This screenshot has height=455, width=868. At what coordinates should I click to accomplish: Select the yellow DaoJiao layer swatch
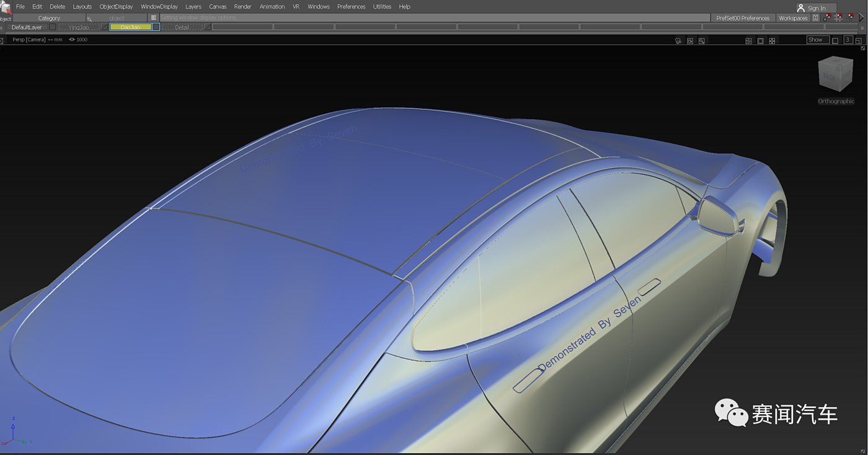(x=130, y=27)
